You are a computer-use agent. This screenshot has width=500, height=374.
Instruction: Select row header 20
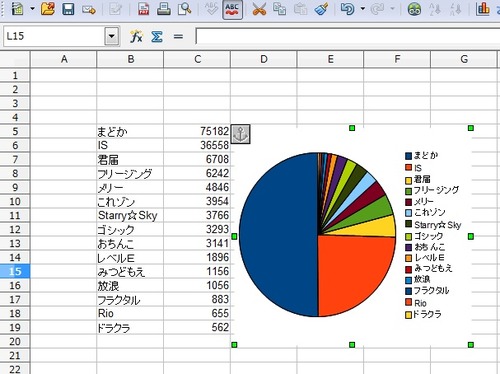(x=15, y=341)
